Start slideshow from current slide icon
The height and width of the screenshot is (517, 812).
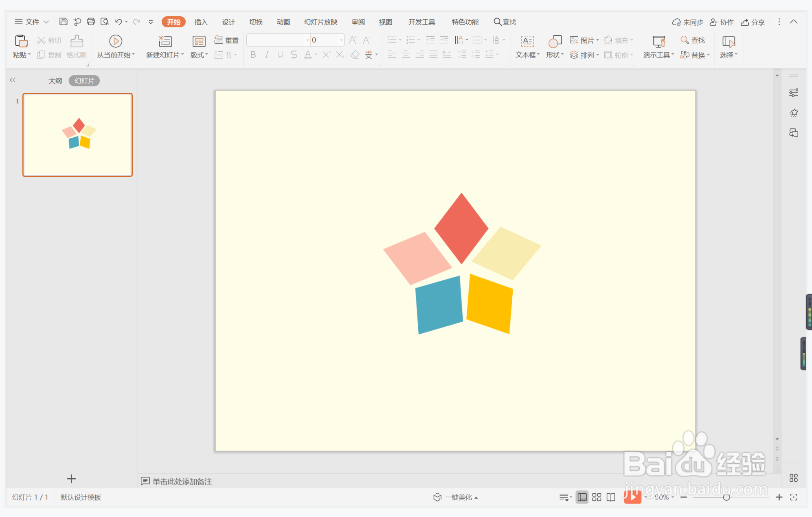[116, 41]
